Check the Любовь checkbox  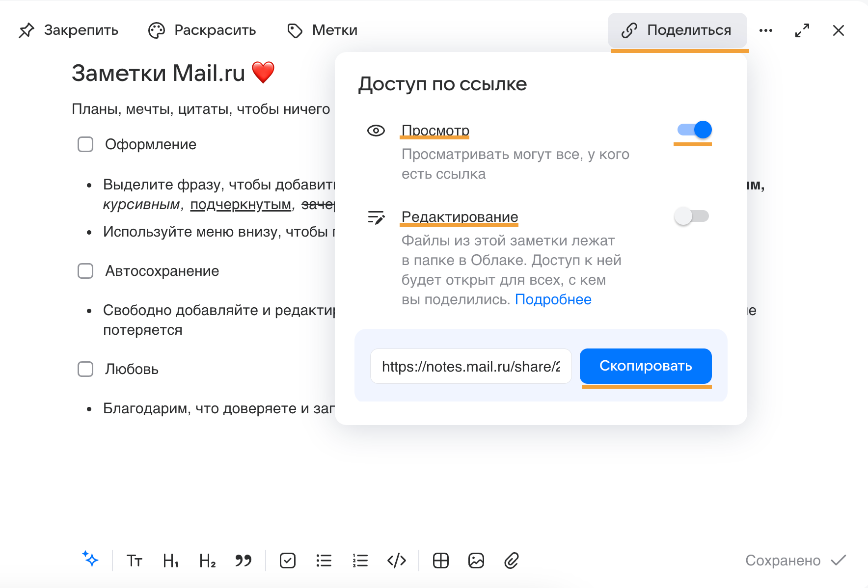point(85,369)
